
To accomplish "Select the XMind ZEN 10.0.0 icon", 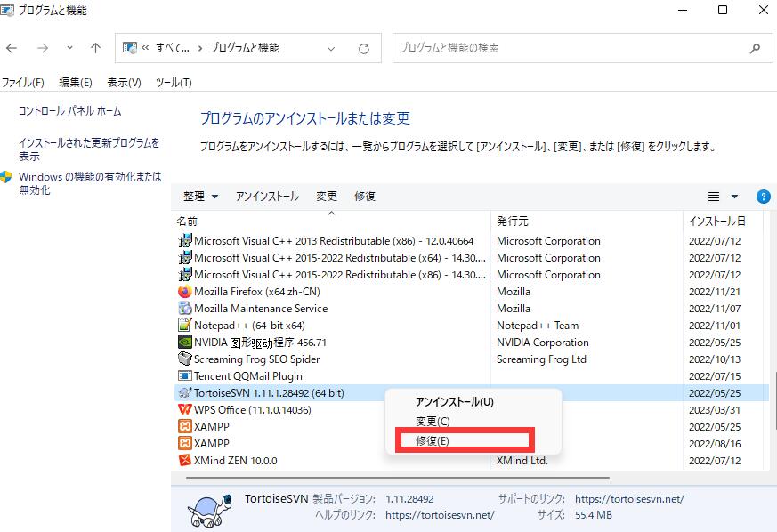I will [x=184, y=460].
